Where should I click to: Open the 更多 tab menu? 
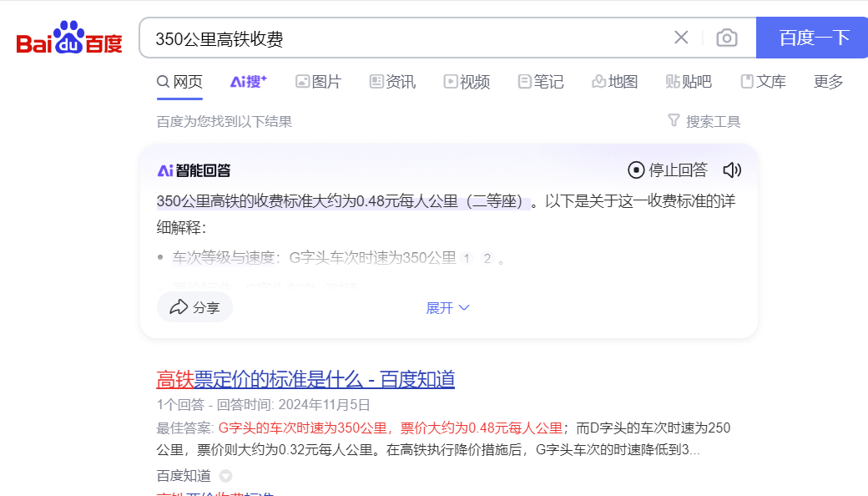[828, 82]
